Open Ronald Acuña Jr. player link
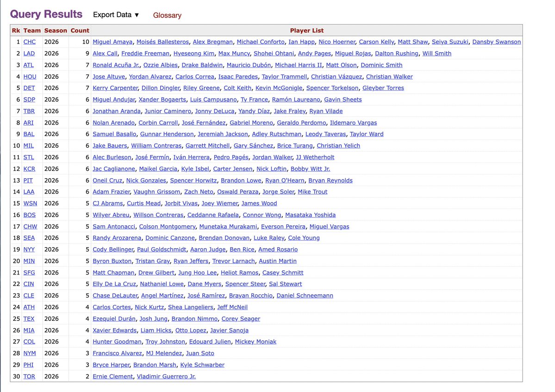This screenshot has width=555, height=392. tap(116, 65)
